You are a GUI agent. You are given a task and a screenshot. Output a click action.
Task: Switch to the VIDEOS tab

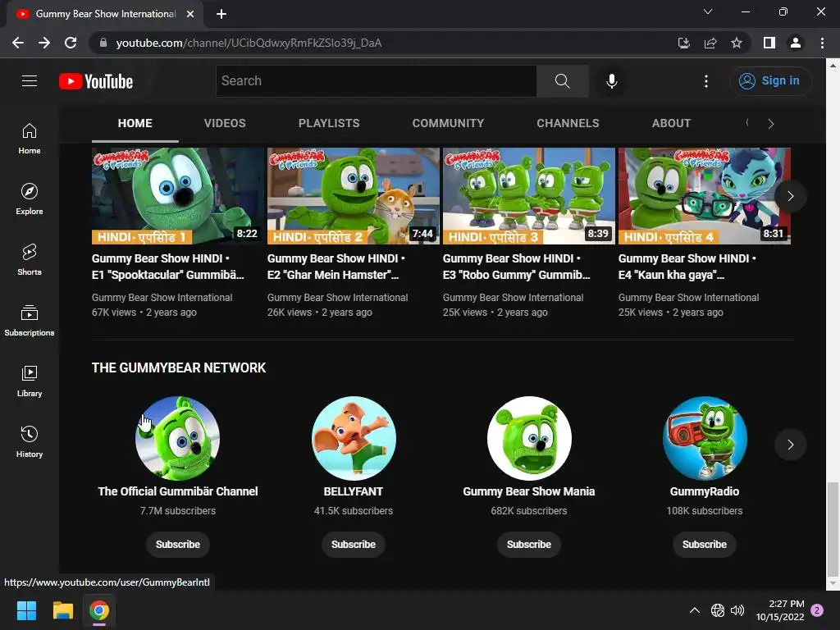tap(225, 123)
